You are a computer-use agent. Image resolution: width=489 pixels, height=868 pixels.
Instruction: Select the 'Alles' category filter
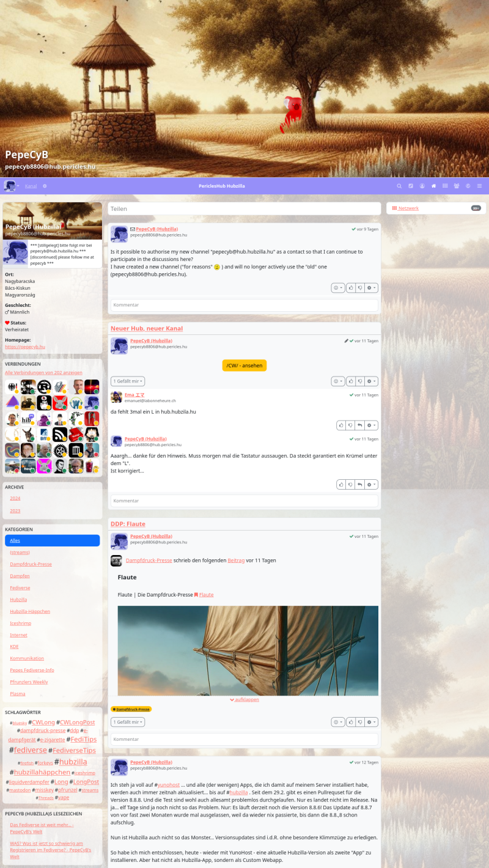click(52, 540)
